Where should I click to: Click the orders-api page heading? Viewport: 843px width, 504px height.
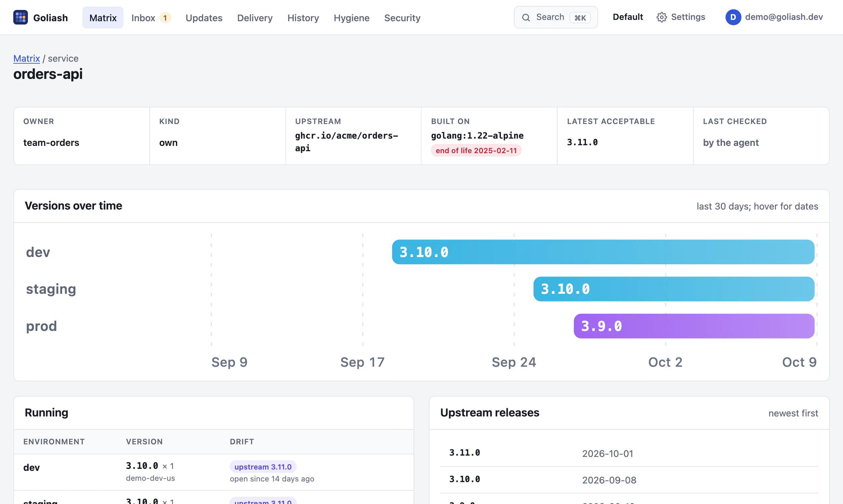point(48,74)
